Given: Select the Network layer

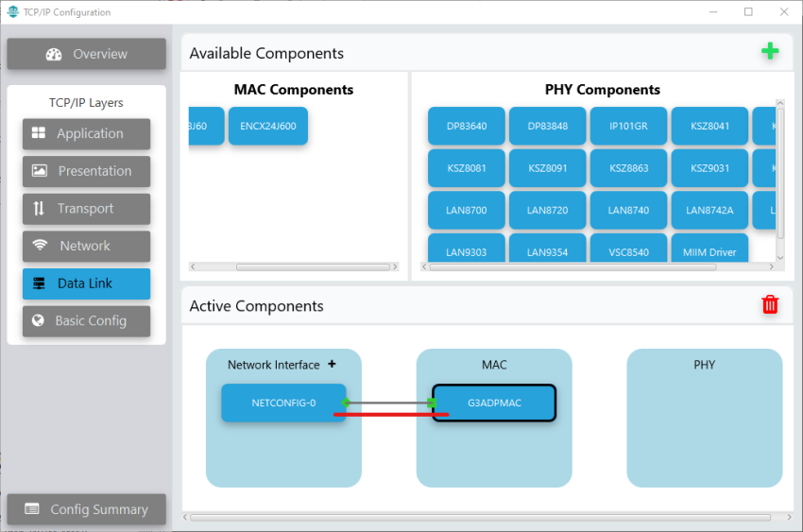Looking at the screenshot, I should [x=87, y=246].
